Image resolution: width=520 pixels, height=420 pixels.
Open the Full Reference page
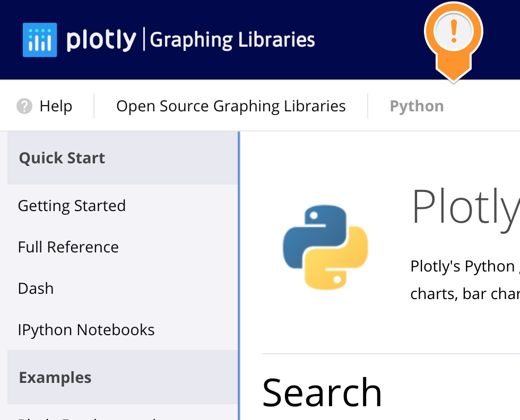(68, 247)
